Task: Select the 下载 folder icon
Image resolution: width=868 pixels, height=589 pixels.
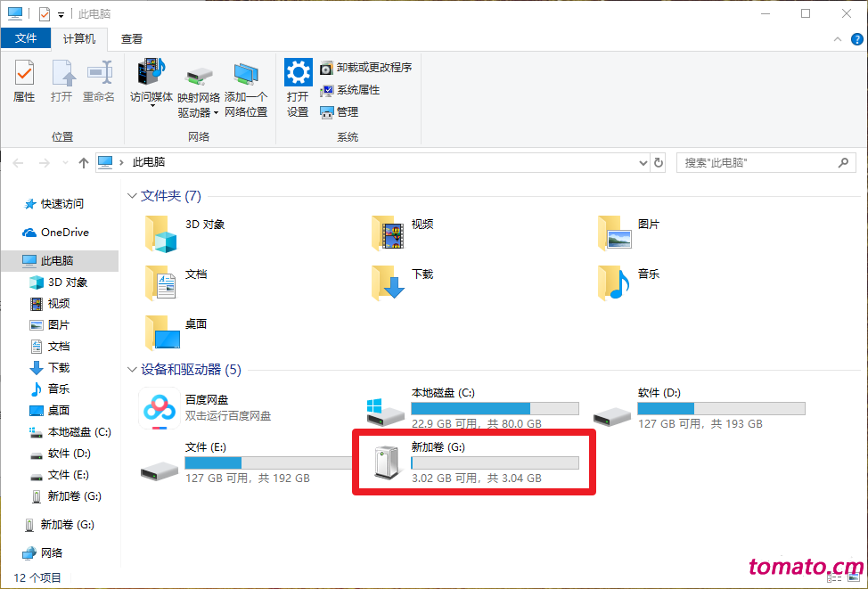Action: [388, 282]
